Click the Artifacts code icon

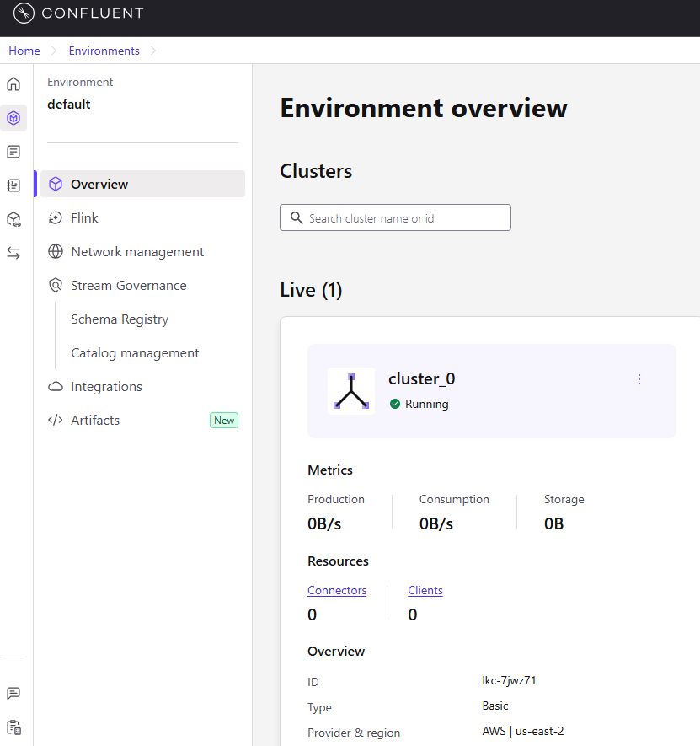(x=56, y=420)
